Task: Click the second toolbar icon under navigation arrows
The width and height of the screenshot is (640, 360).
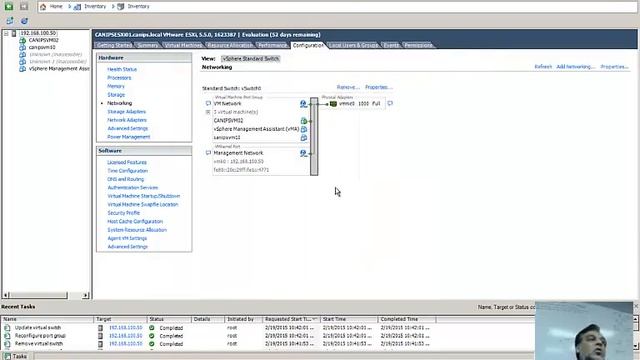Action: (24, 20)
